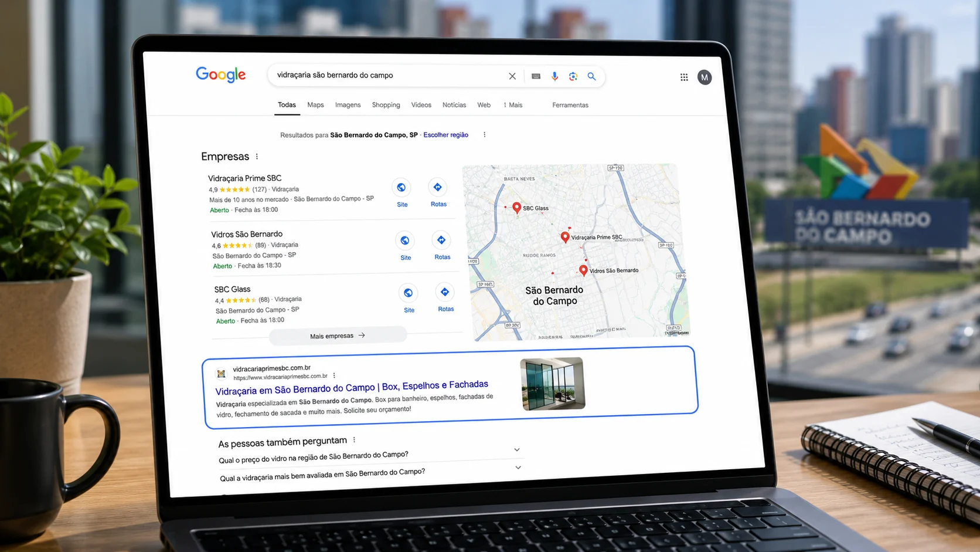The image size is (980, 552).
Task: Click the glass facade result thumbnail
Action: [552, 383]
